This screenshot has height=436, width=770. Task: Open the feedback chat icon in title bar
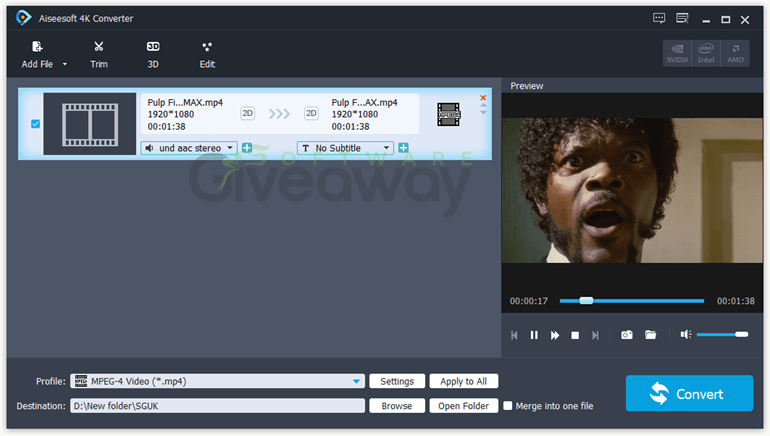click(659, 19)
